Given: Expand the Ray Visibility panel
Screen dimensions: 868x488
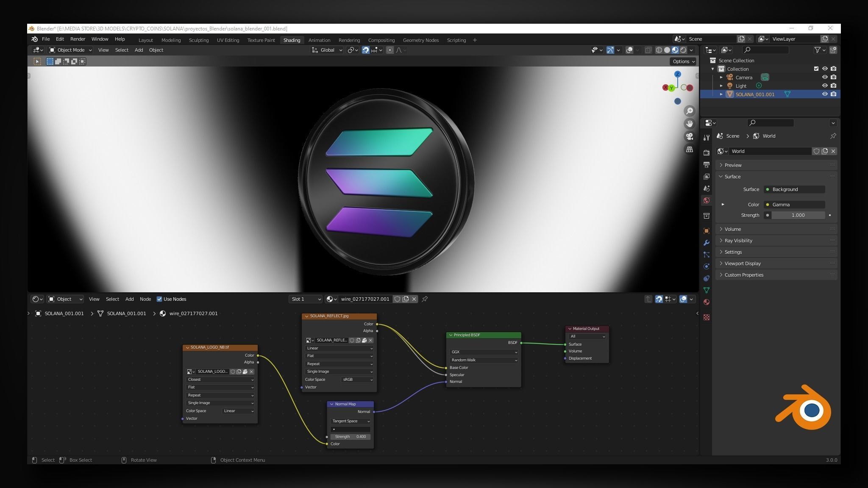Looking at the screenshot, I should [x=776, y=241].
